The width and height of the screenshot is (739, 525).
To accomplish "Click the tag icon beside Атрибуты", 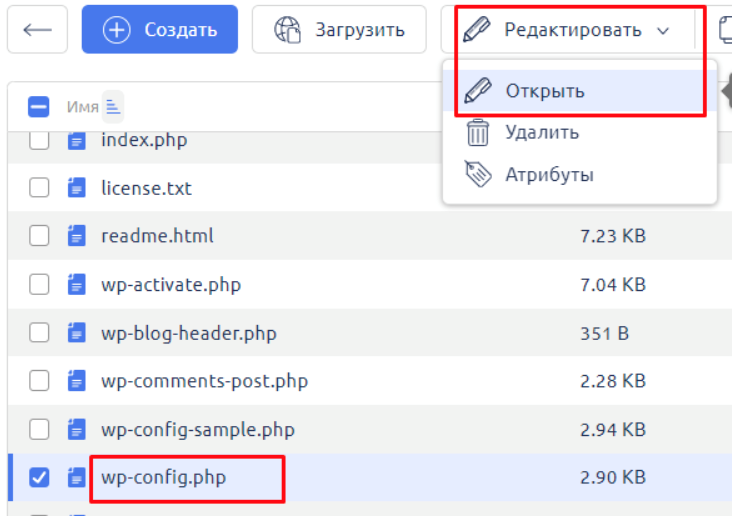I will (479, 175).
